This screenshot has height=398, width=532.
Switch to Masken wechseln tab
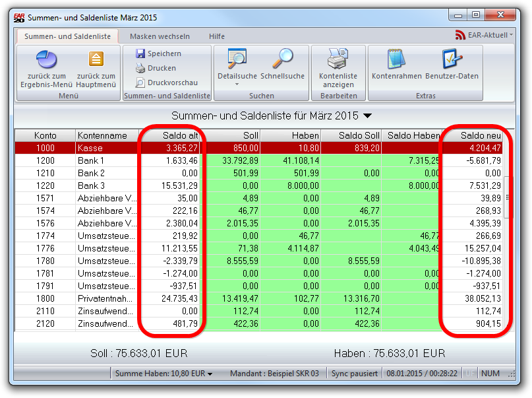[x=160, y=36]
